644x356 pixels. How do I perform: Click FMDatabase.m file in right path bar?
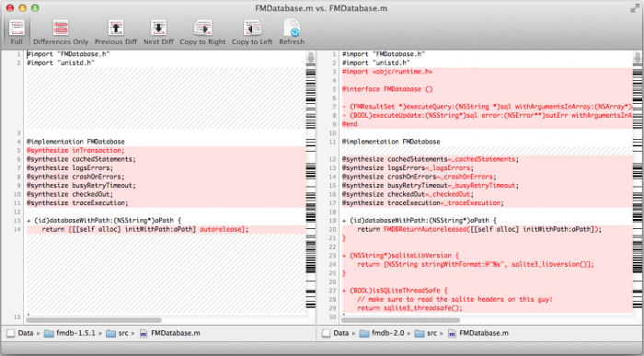point(478,333)
